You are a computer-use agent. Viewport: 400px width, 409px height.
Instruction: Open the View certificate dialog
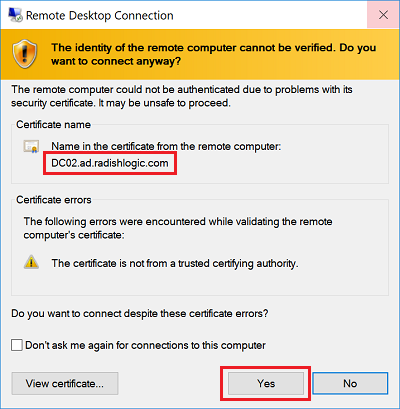click(x=65, y=383)
